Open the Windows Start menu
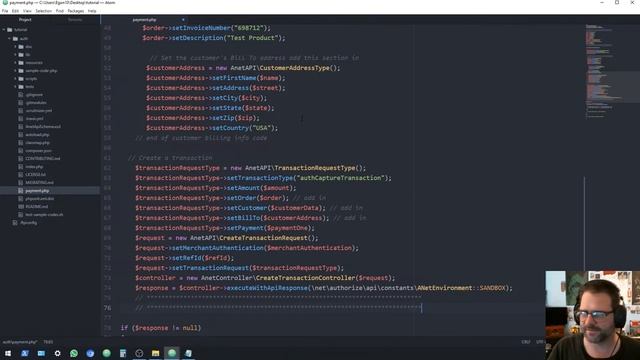Screen dimensions: 640x360 click(8, 353)
